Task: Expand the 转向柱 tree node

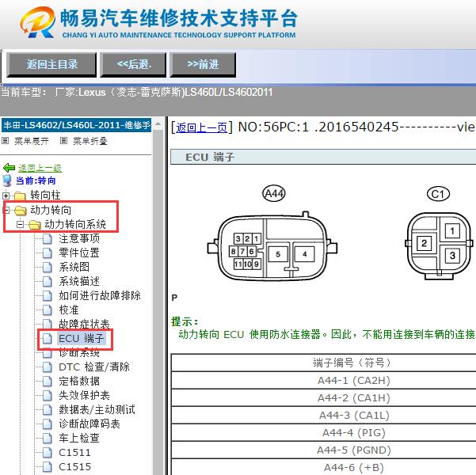Action: (x=6, y=196)
